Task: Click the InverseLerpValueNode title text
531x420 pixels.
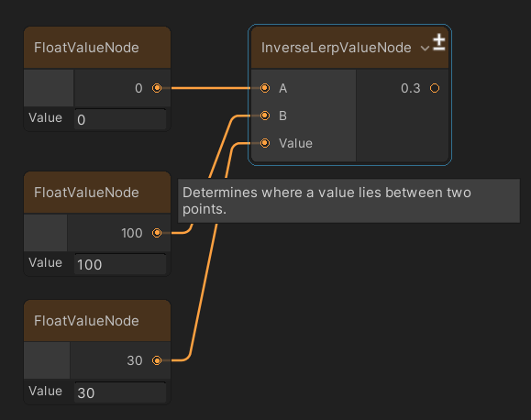Action: click(x=337, y=48)
